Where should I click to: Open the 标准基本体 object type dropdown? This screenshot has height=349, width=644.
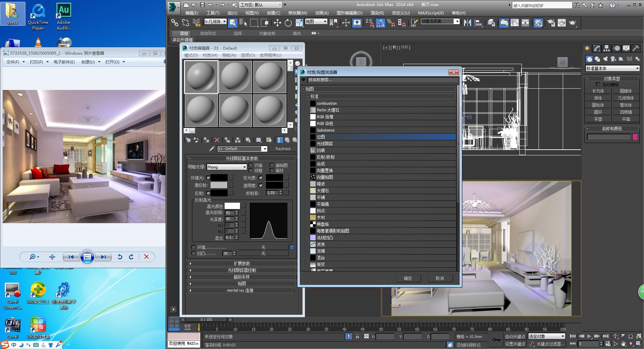pos(612,68)
